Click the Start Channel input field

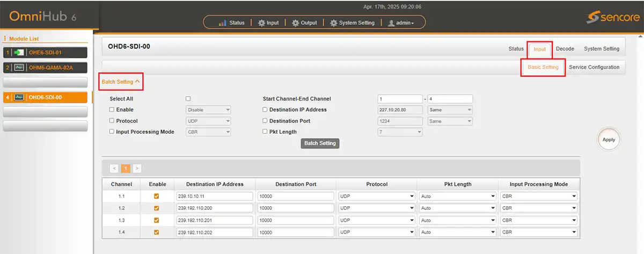click(x=400, y=99)
